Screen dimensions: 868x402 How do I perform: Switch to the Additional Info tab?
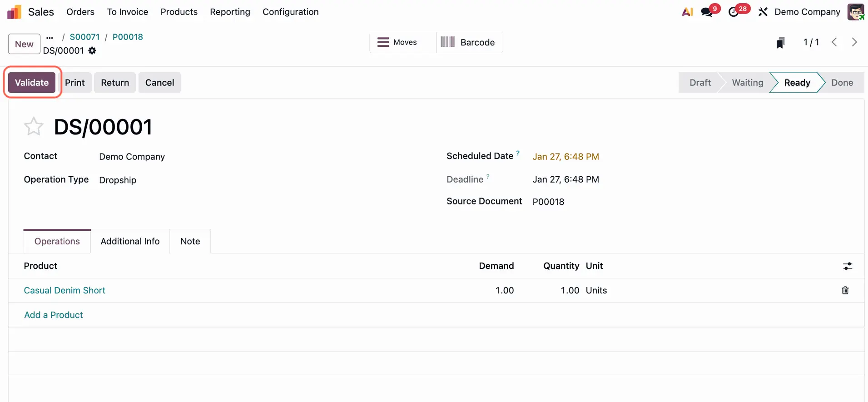(x=130, y=241)
